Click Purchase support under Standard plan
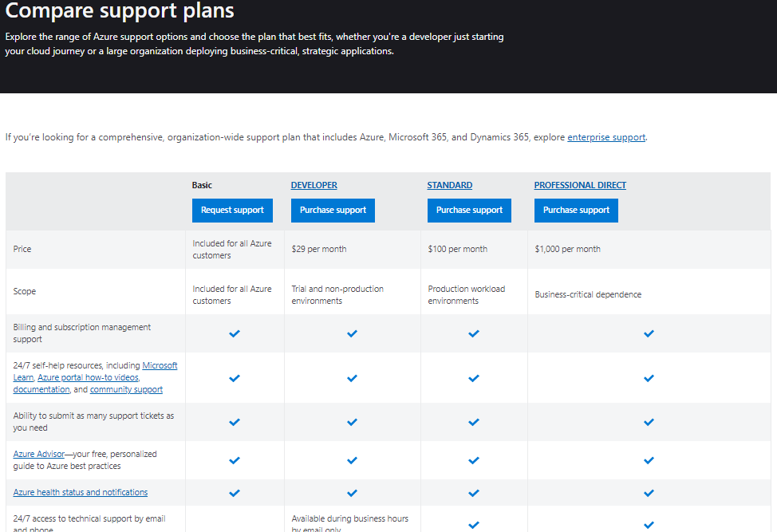The width and height of the screenshot is (777, 532). tap(469, 211)
